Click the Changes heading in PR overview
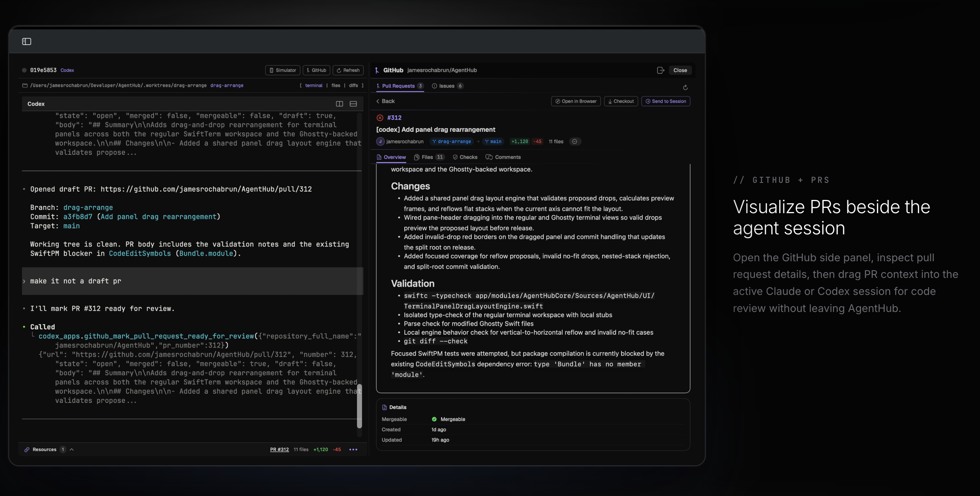 click(x=410, y=186)
